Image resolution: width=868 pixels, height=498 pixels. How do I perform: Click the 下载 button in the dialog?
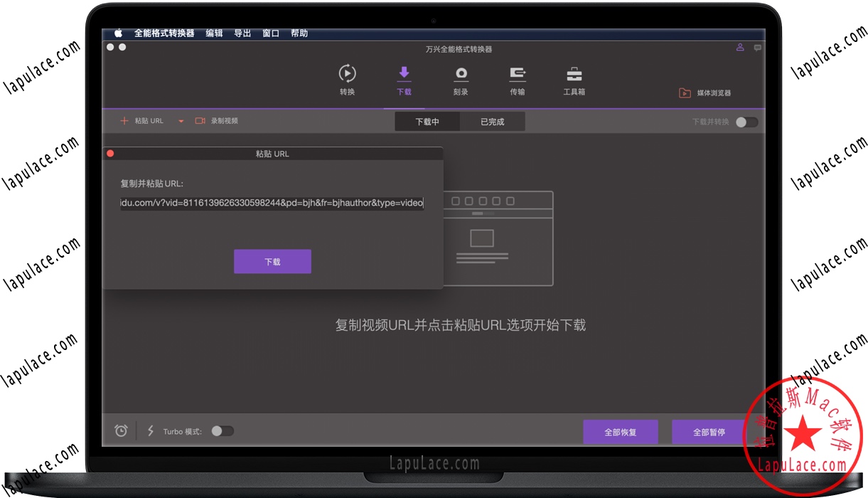pos(272,261)
